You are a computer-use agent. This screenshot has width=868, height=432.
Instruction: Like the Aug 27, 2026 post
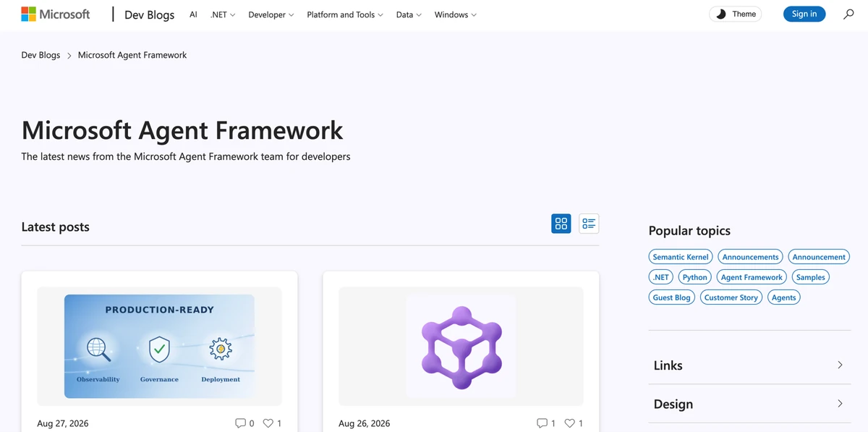[x=268, y=423]
